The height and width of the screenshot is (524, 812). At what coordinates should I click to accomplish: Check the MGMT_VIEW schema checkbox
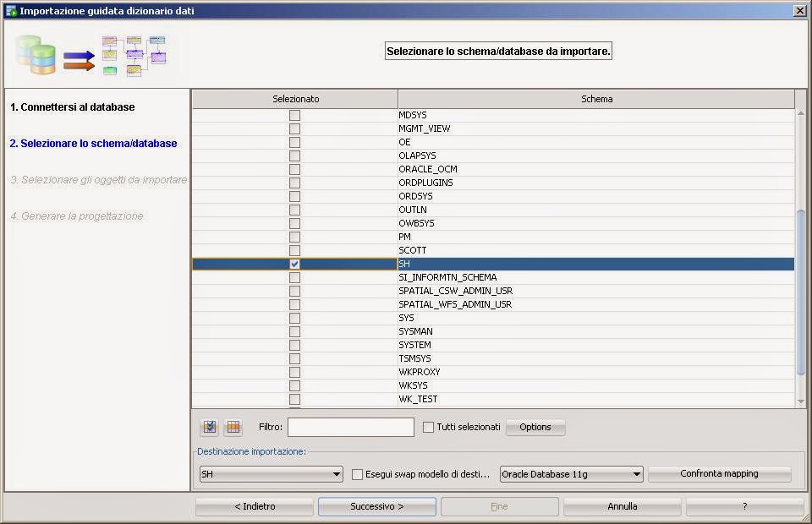click(294, 128)
